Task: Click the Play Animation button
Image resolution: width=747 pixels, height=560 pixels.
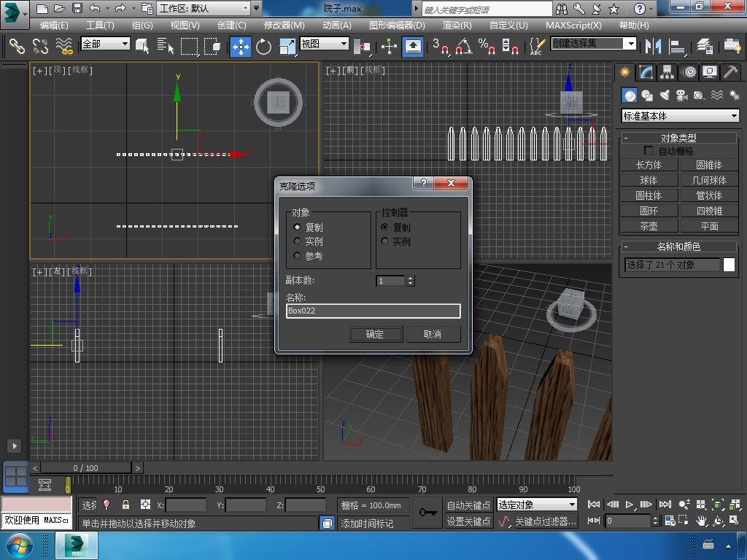Action: [630, 505]
